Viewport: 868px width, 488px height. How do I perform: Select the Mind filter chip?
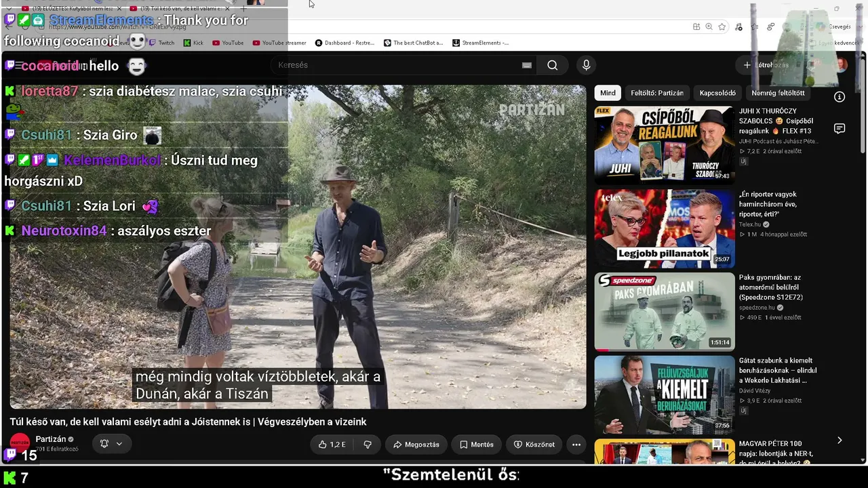[608, 93]
